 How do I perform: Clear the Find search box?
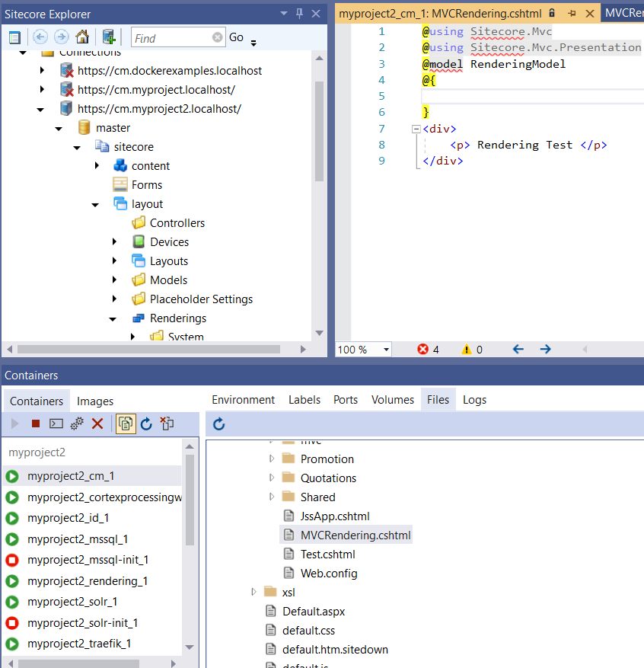pos(217,37)
